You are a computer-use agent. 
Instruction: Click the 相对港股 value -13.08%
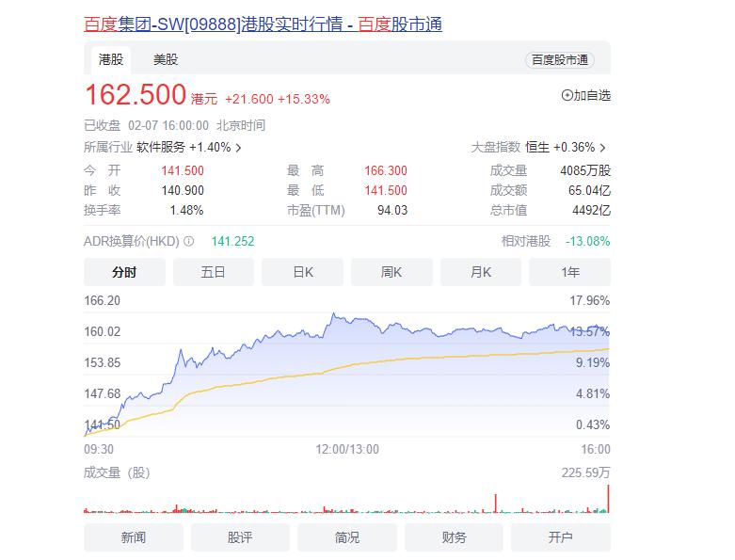(588, 241)
